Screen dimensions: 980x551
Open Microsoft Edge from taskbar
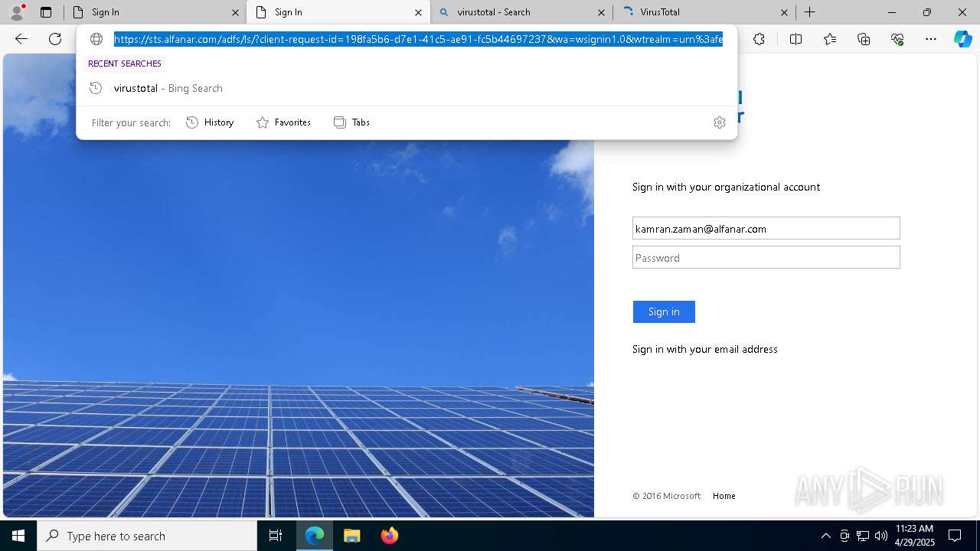pos(315,536)
